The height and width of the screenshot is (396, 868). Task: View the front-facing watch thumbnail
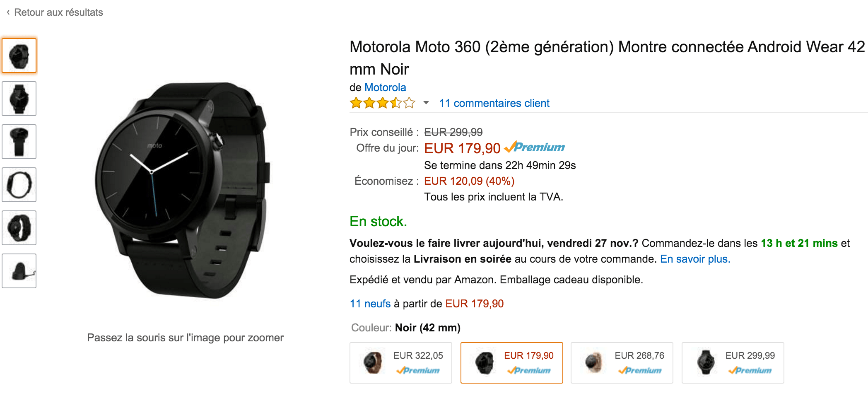pyautogui.click(x=19, y=99)
